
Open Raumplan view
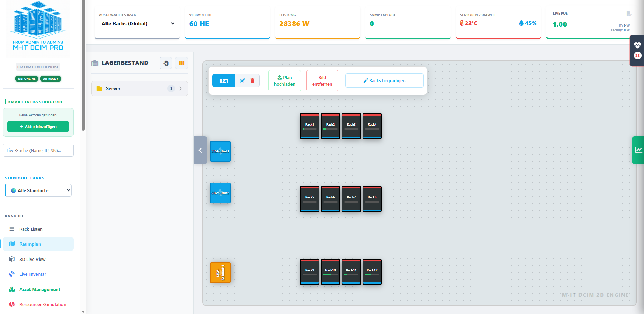click(38, 244)
